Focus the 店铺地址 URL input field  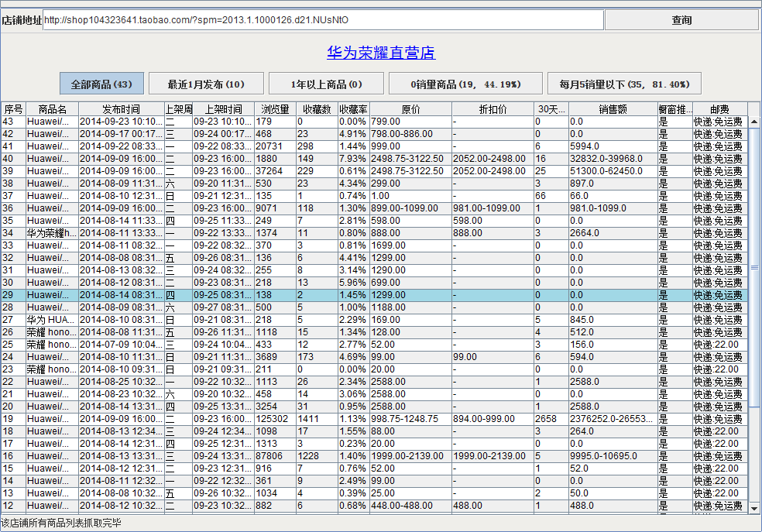[x=323, y=20]
